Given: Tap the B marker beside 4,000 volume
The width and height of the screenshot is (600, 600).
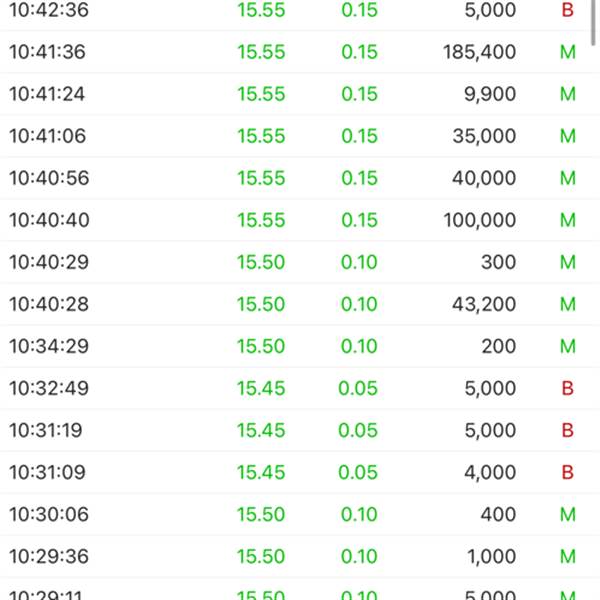Looking at the screenshot, I should tap(568, 473).
